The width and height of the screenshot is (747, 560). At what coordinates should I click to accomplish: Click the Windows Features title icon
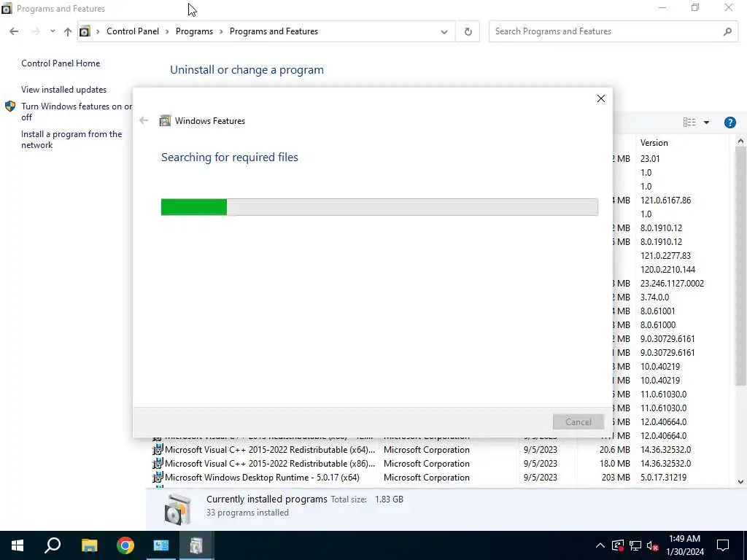click(x=165, y=120)
